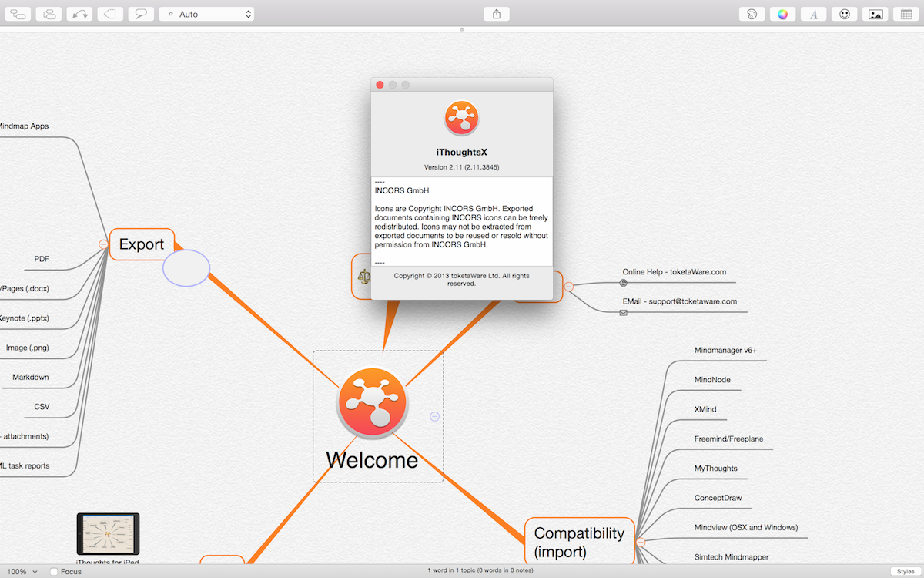Image resolution: width=924 pixels, height=578 pixels.
Task: Open the Online Help link icon
Action: click(x=624, y=282)
